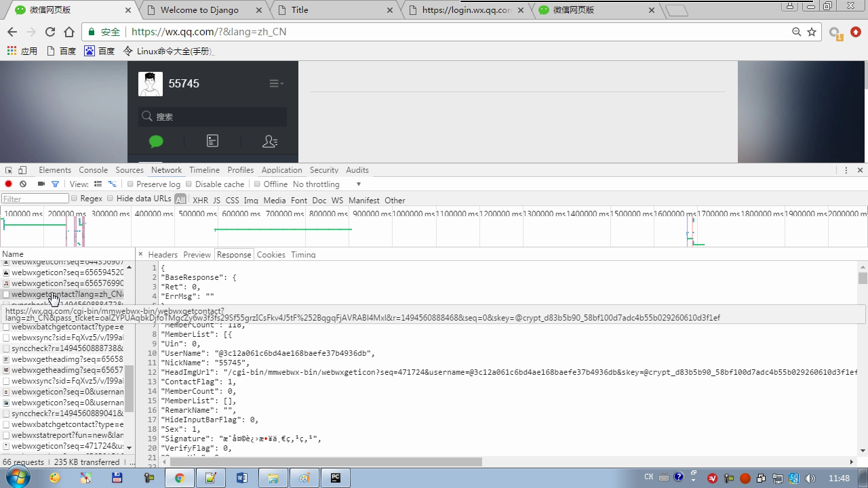Filter requests by CSS
Viewport: 868px width, 488px height.
pos(232,201)
